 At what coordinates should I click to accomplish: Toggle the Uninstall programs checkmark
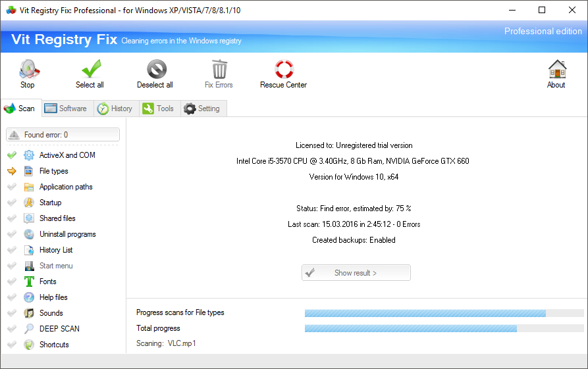(x=12, y=234)
